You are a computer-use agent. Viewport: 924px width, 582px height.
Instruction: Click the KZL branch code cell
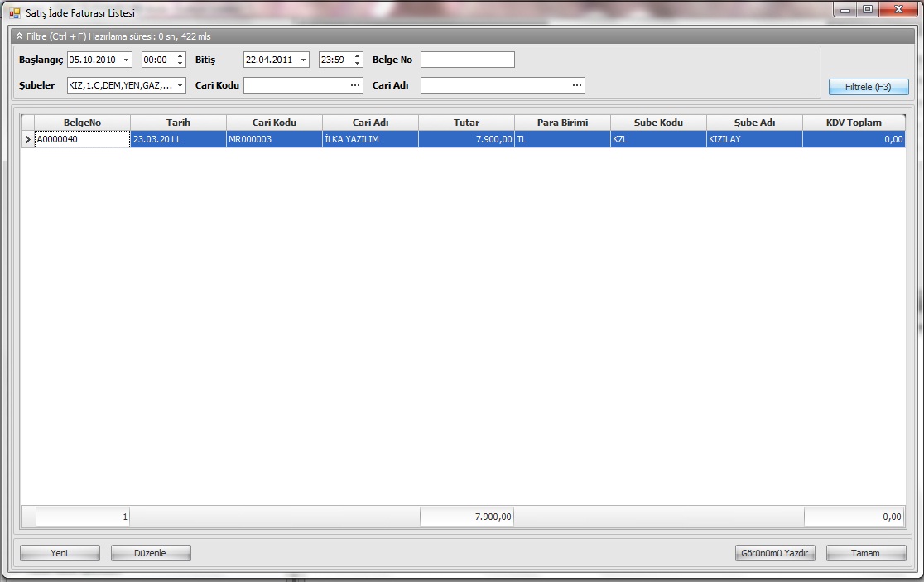click(659, 139)
